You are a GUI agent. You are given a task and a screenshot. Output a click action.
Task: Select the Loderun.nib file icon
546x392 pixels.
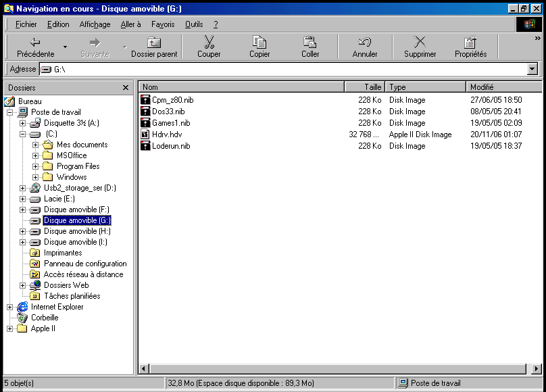click(x=145, y=146)
